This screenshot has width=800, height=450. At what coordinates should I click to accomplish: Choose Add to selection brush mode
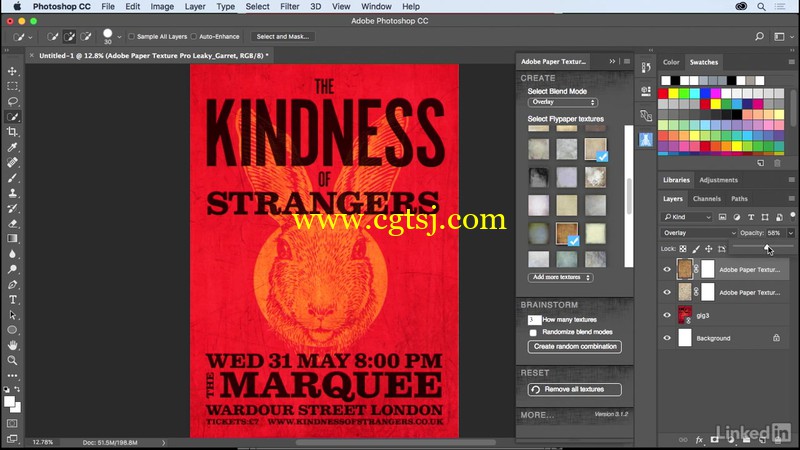(x=69, y=37)
